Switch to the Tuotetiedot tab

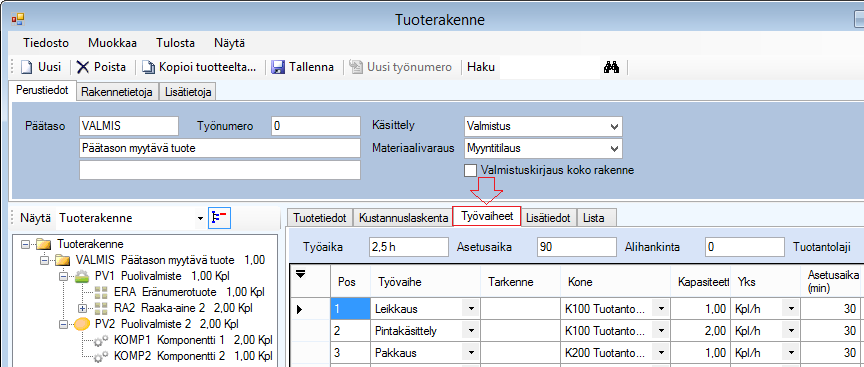coord(320,218)
